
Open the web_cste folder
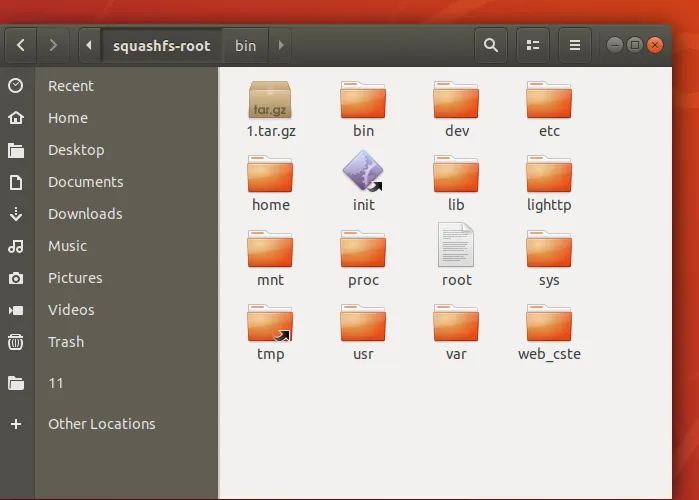(x=549, y=324)
